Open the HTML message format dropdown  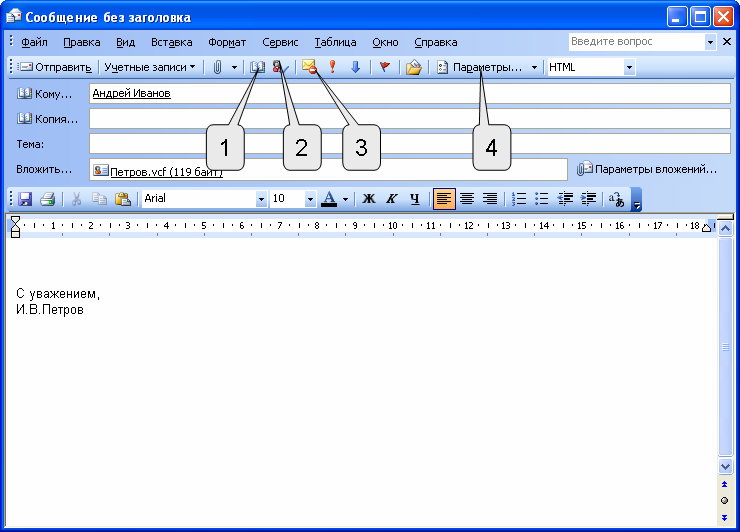coord(629,67)
